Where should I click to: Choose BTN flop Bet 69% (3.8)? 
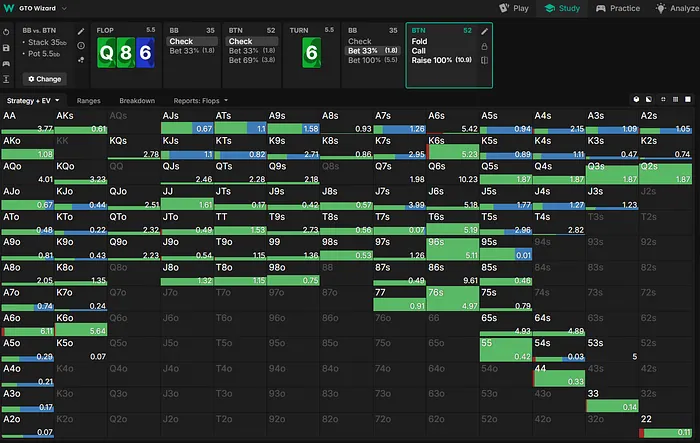coord(252,60)
